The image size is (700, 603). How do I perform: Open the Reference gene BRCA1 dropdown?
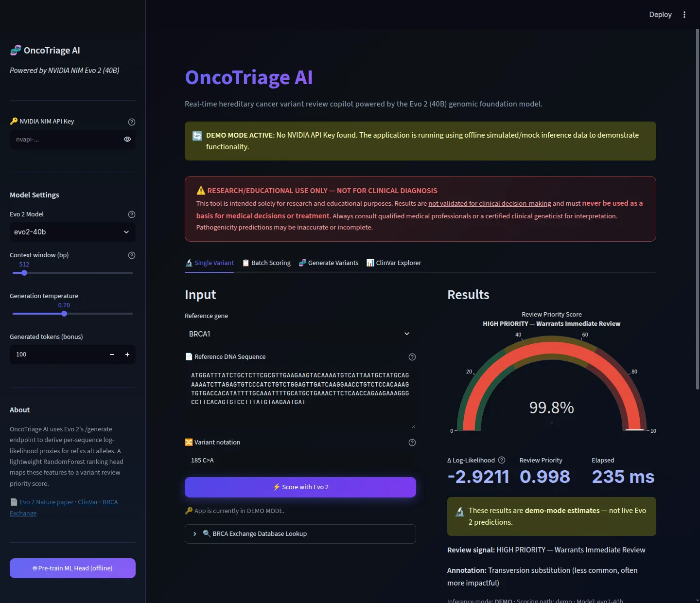point(300,334)
